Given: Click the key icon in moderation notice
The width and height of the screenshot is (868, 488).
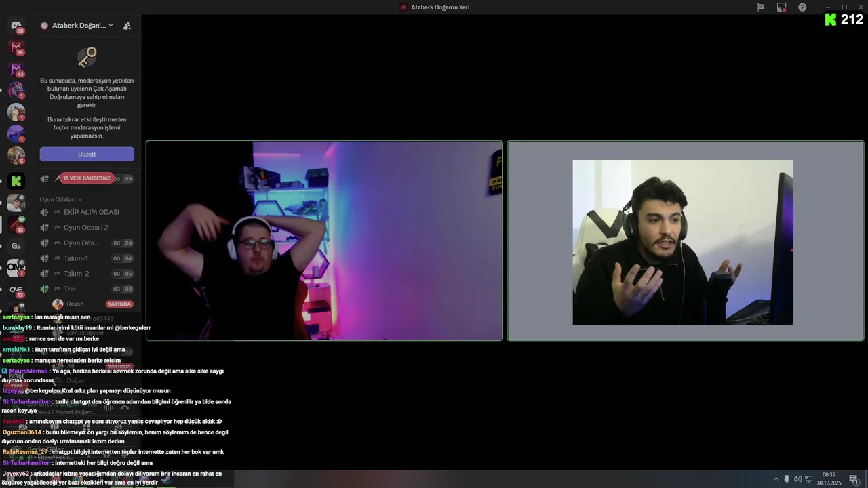Looking at the screenshot, I should point(87,57).
